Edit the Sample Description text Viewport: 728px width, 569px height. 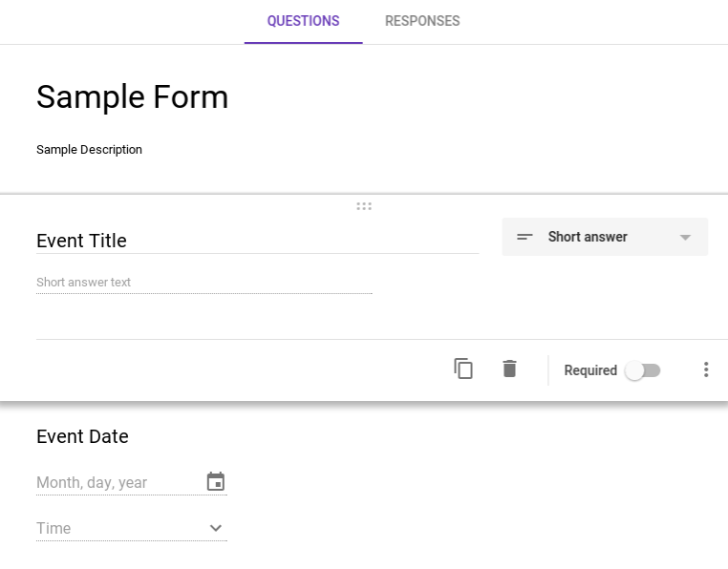[x=90, y=150]
